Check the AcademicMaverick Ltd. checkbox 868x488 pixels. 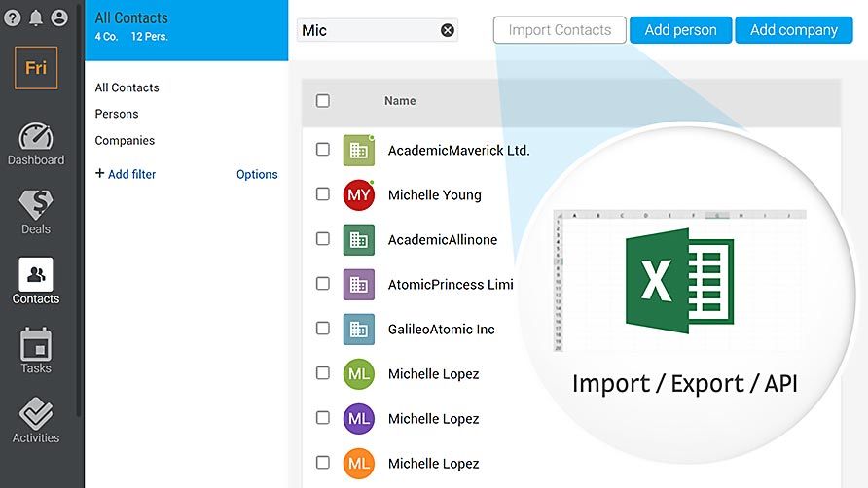(323, 150)
